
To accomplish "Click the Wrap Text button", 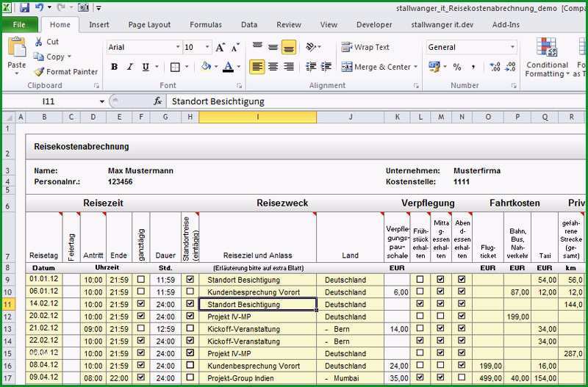I will (x=365, y=47).
